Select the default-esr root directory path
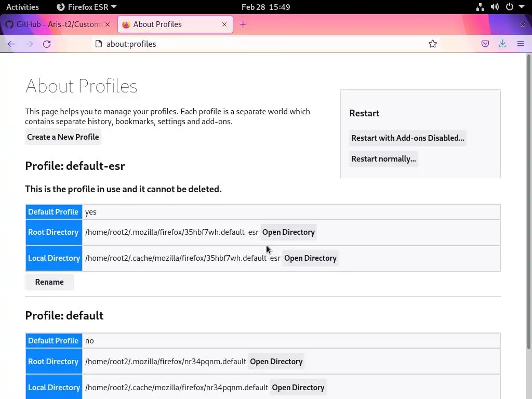Viewport: 532px width, 399px height. coord(171,232)
